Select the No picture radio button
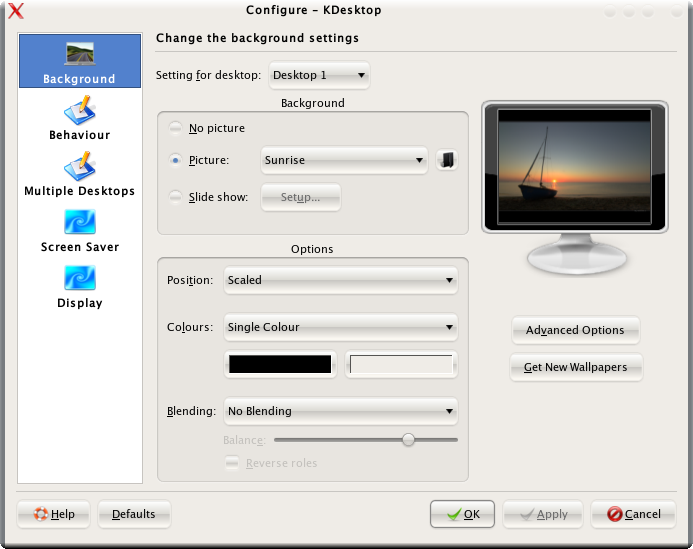 [175, 128]
